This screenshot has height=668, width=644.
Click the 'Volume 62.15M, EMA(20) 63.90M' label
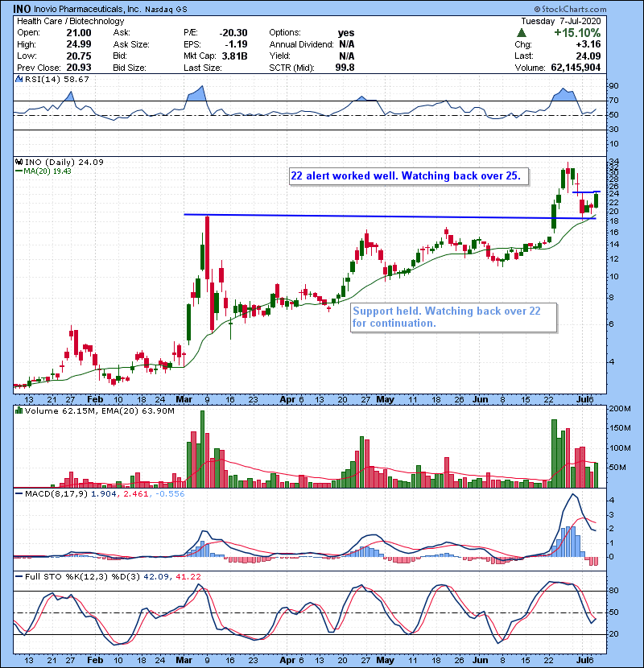99,410
